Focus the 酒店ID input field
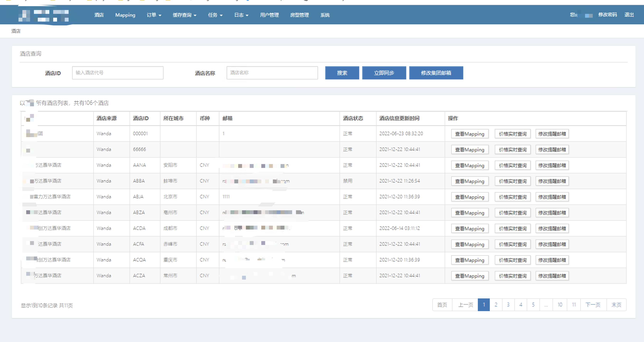Image resolution: width=644 pixels, height=342 pixels. 118,73
